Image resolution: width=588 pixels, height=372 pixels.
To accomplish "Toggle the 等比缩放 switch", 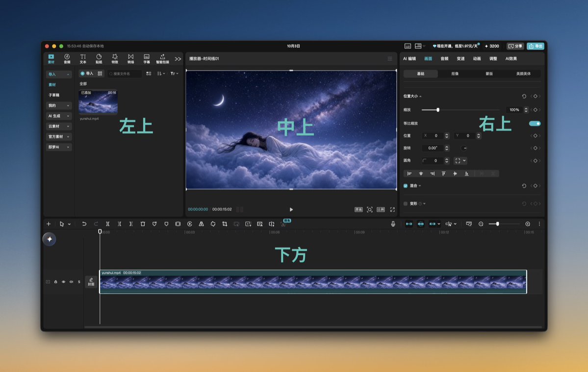I will tap(535, 123).
